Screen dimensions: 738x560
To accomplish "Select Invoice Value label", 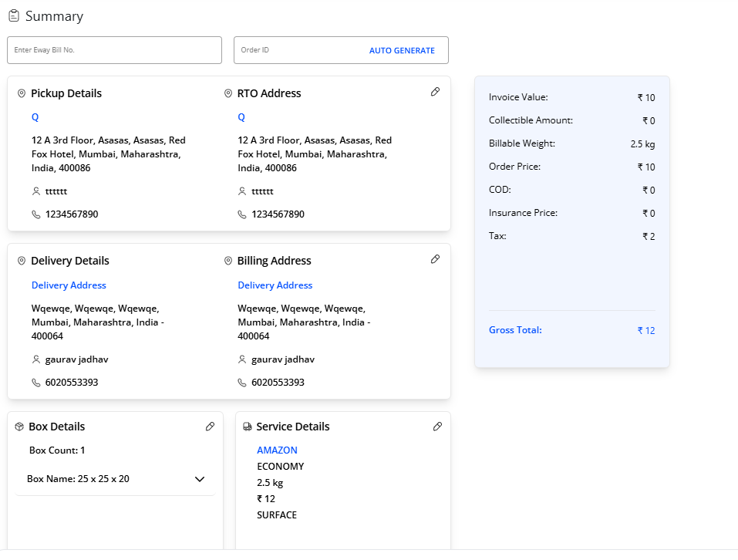I will 518,97.
